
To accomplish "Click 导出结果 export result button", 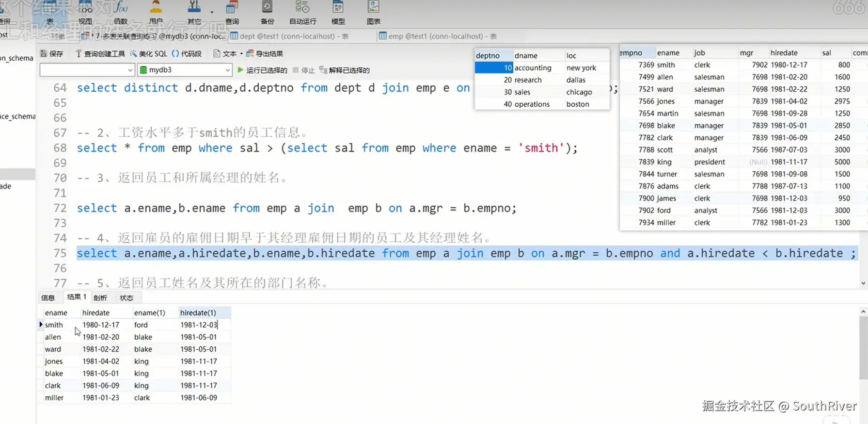I will tap(265, 53).
